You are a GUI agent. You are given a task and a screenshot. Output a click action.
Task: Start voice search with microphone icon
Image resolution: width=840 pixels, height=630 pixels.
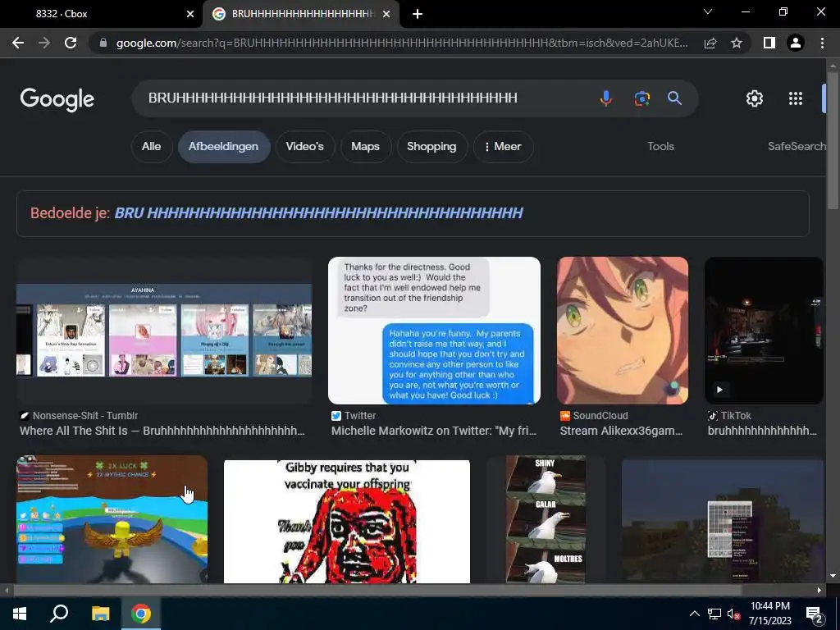(606, 98)
